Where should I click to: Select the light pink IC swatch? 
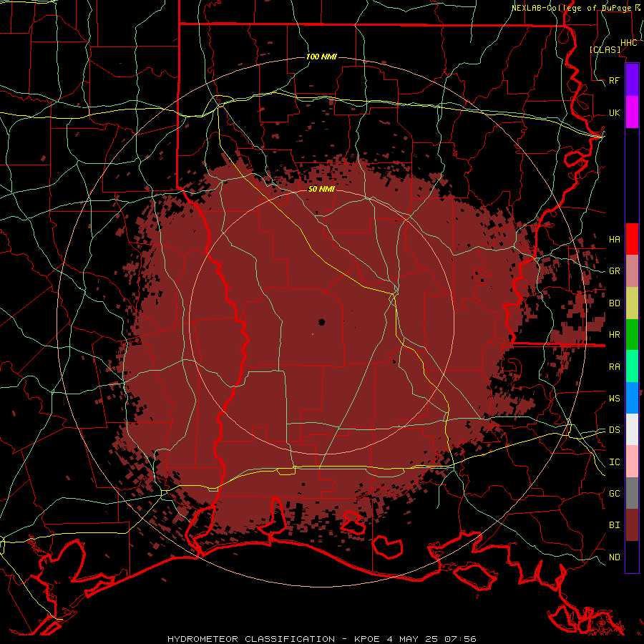pos(632,462)
